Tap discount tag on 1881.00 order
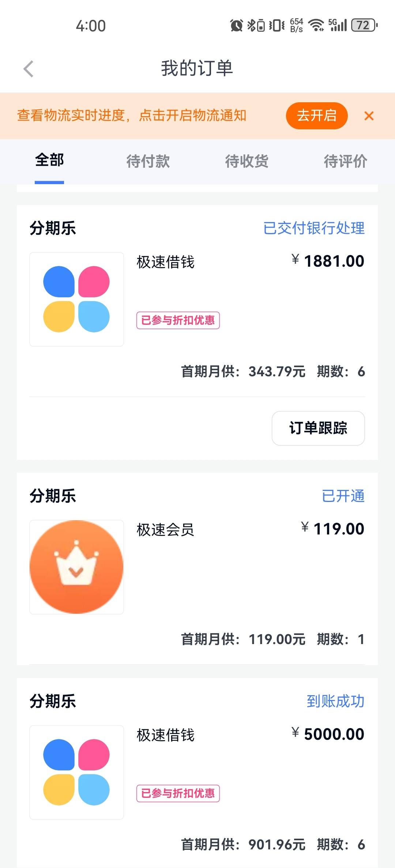This screenshot has height=868, width=395. (x=178, y=320)
